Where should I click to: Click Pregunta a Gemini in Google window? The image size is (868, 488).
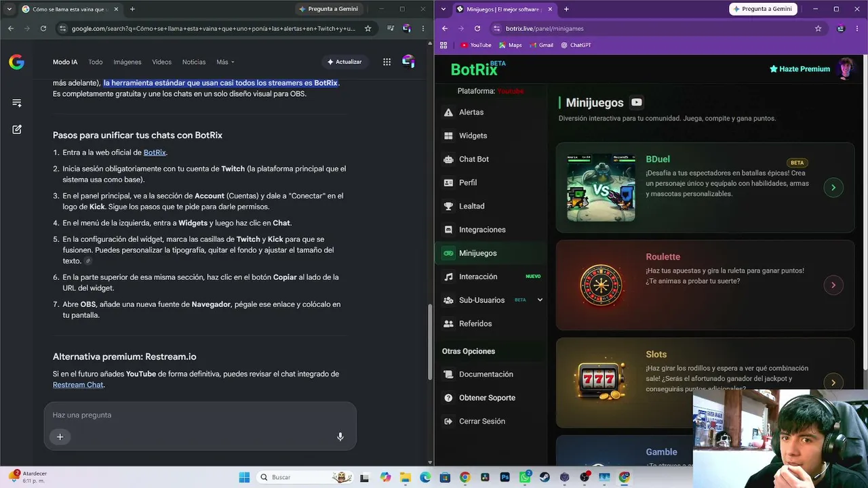click(x=328, y=9)
